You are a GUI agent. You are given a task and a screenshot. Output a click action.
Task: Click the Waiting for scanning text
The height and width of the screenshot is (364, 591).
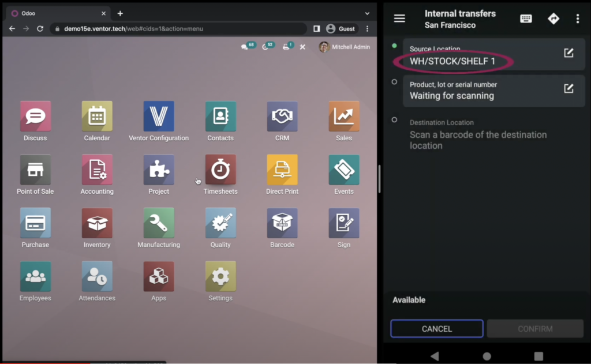point(451,96)
